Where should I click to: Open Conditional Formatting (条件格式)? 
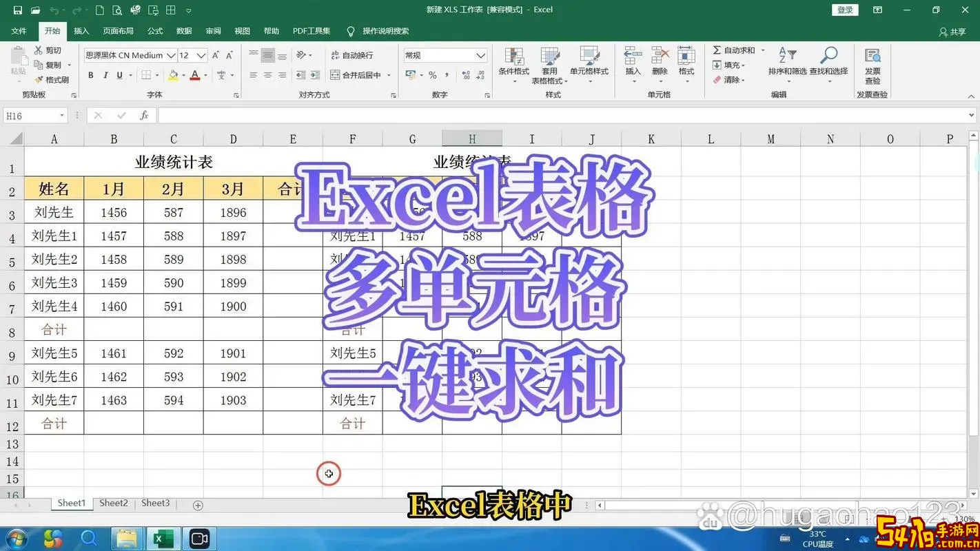514,64
